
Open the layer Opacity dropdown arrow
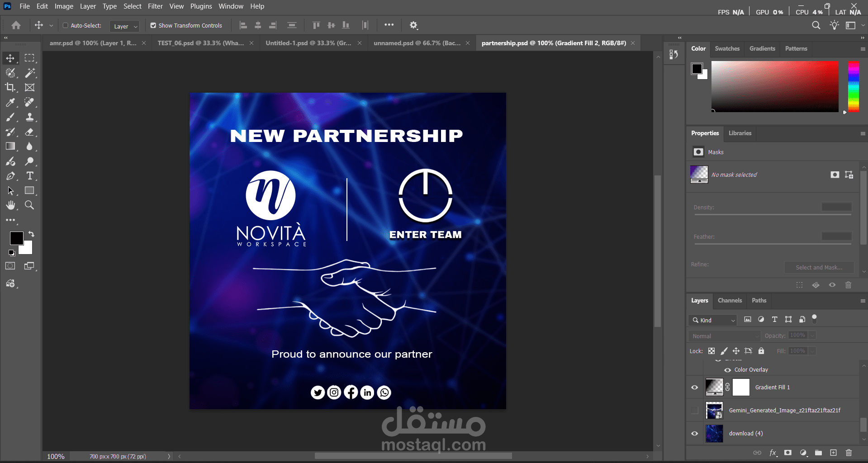(812, 335)
